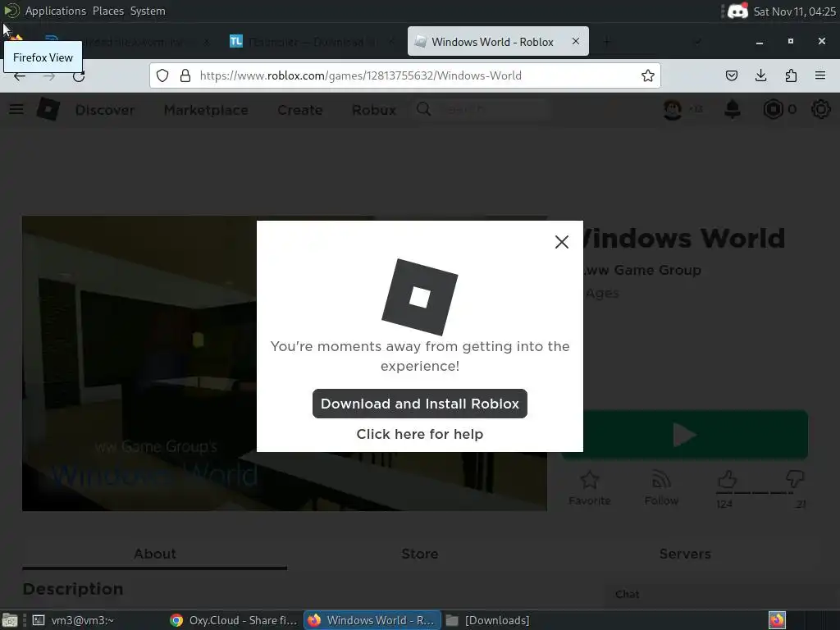Open the date and time clock
Viewport: 840px width, 630px height.
794,11
